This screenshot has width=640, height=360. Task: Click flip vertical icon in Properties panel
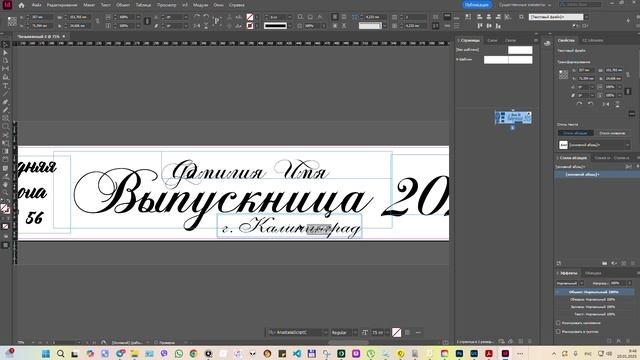pos(617,104)
